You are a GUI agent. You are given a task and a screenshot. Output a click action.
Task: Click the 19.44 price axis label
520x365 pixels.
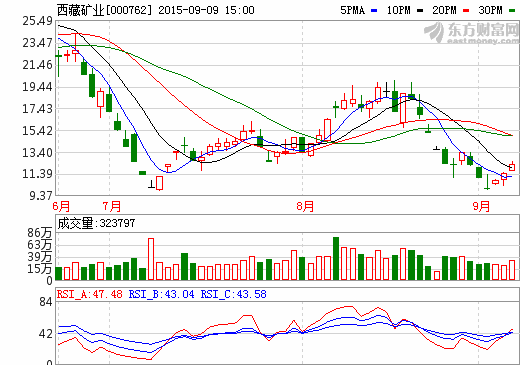tap(37, 87)
